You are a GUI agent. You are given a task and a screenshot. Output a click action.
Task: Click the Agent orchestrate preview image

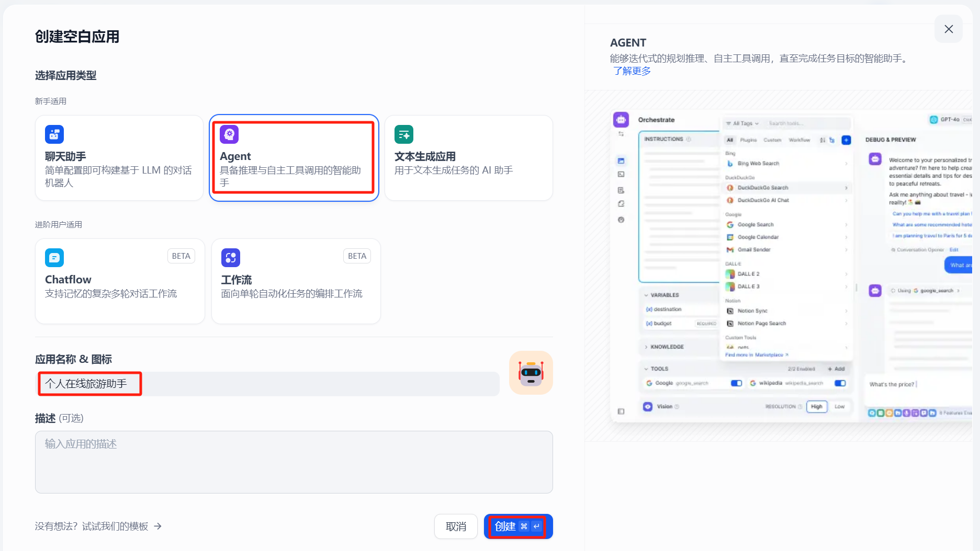tap(791, 266)
